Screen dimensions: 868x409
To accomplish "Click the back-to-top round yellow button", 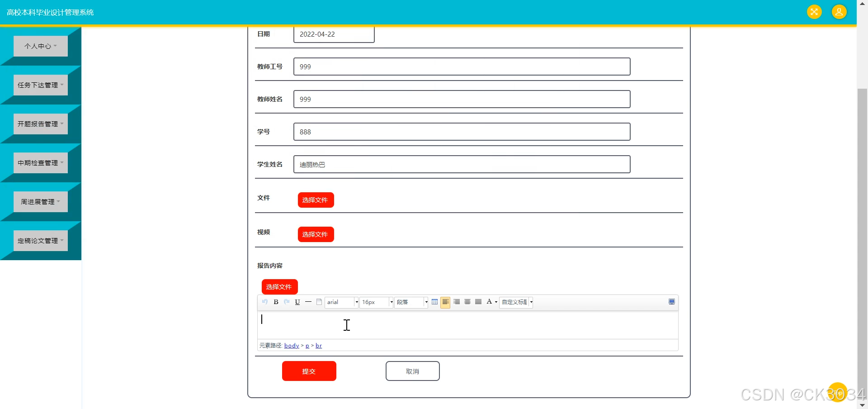I will pyautogui.click(x=838, y=392).
